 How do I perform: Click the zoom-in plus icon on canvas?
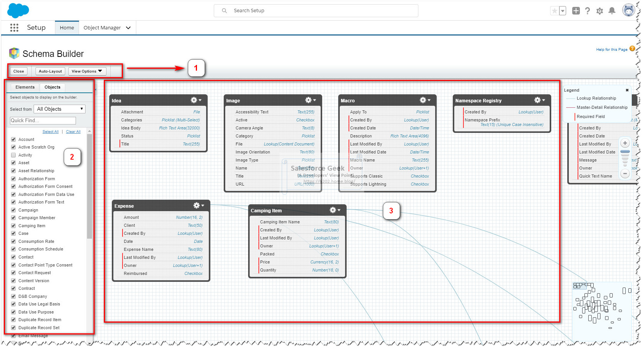[625, 143]
